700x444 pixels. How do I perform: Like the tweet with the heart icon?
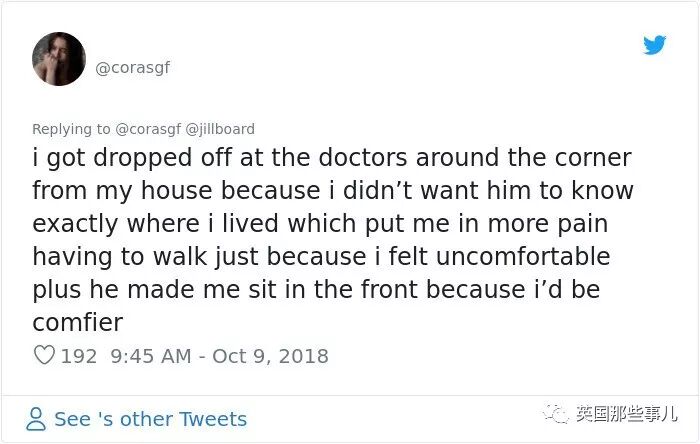coord(44,355)
